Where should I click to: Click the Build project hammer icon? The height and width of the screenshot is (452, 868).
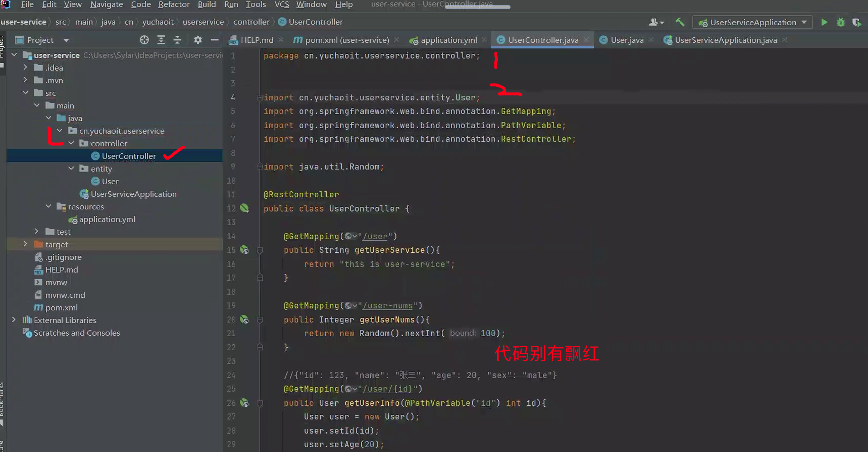click(x=680, y=22)
